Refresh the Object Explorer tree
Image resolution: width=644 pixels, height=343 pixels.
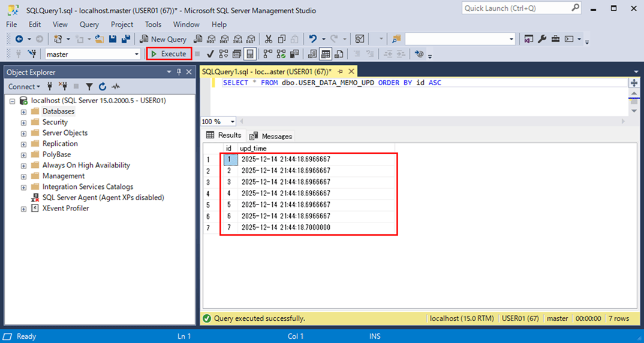click(x=103, y=86)
